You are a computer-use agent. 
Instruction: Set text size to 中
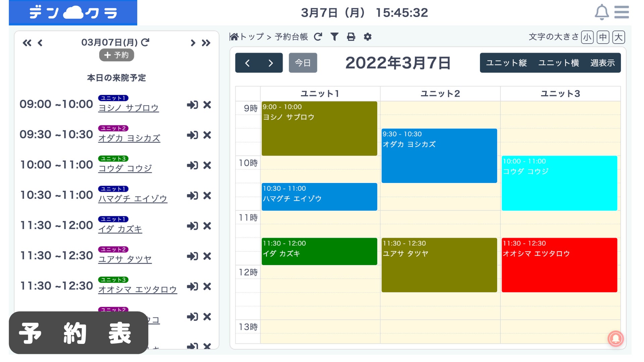pyautogui.click(x=603, y=37)
